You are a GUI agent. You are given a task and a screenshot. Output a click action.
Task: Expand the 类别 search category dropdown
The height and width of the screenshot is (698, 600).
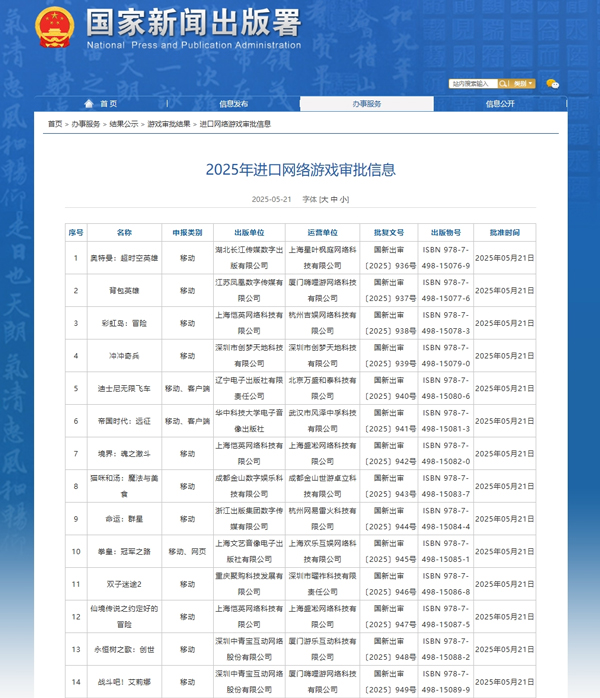click(x=523, y=84)
